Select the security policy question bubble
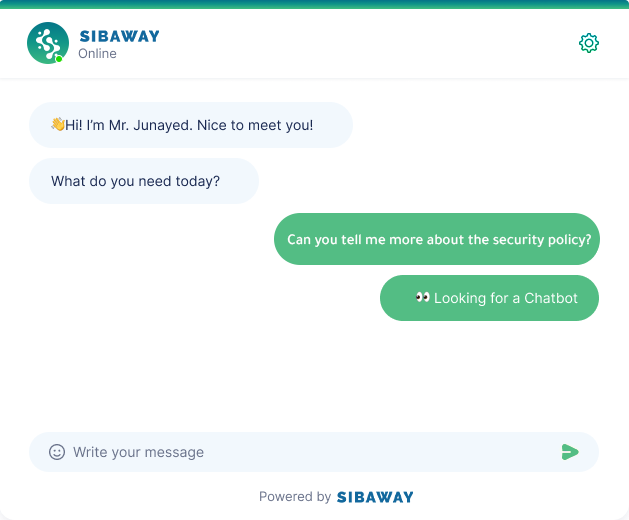Image resolution: width=629 pixels, height=520 pixels. (437, 240)
